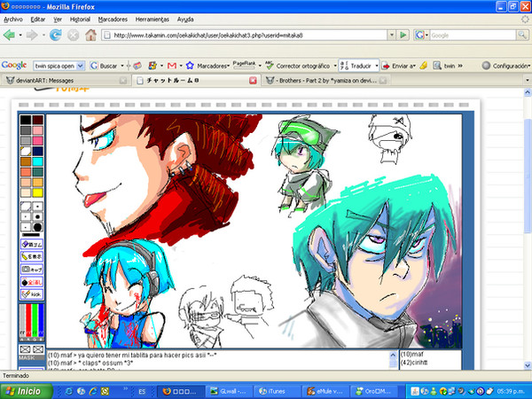
Task: Open the URL history dropdown arrow
Action: click(392, 35)
